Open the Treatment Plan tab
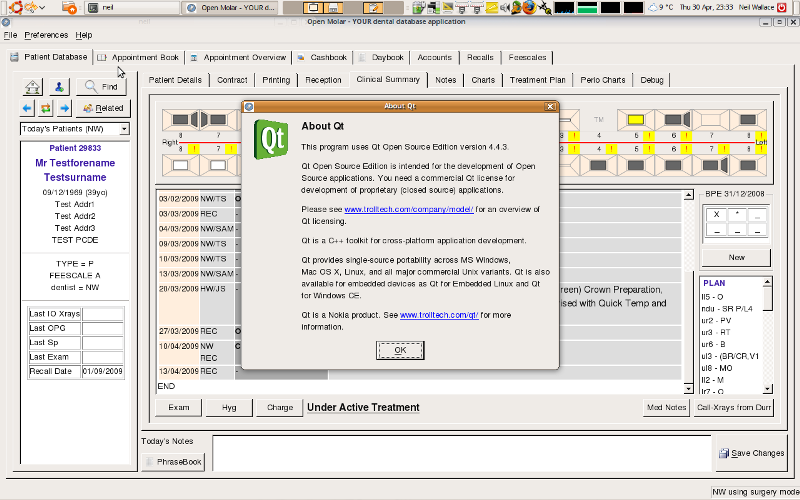This screenshot has height=500, width=800. [x=537, y=80]
